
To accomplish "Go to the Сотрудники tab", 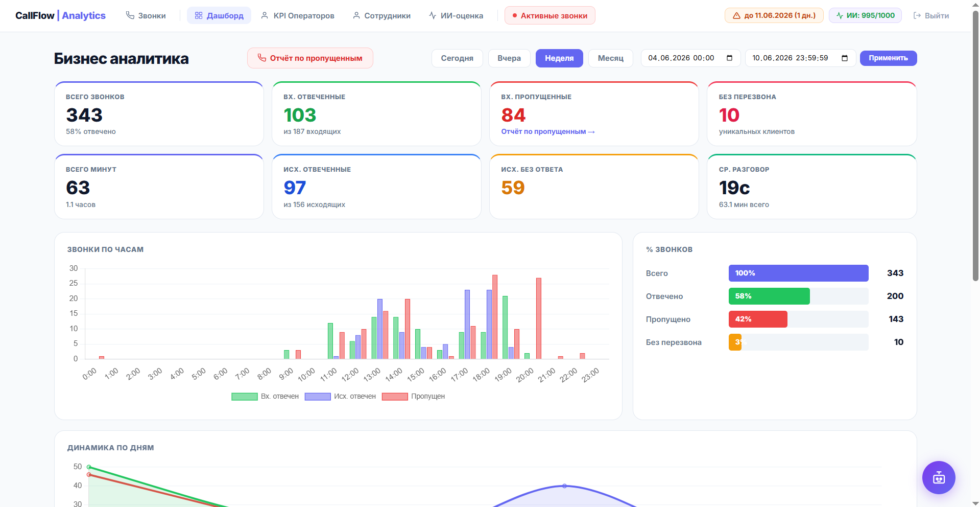I will [x=381, y=15].
